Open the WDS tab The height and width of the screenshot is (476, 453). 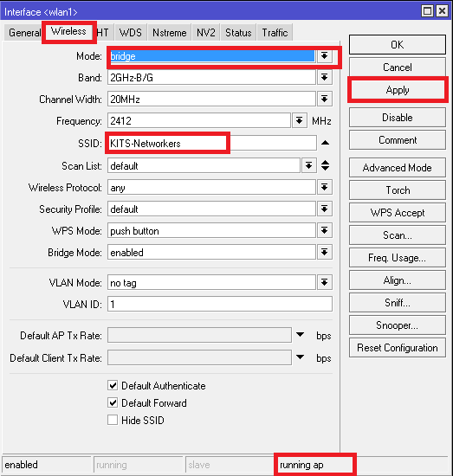(x=131, y=32)
